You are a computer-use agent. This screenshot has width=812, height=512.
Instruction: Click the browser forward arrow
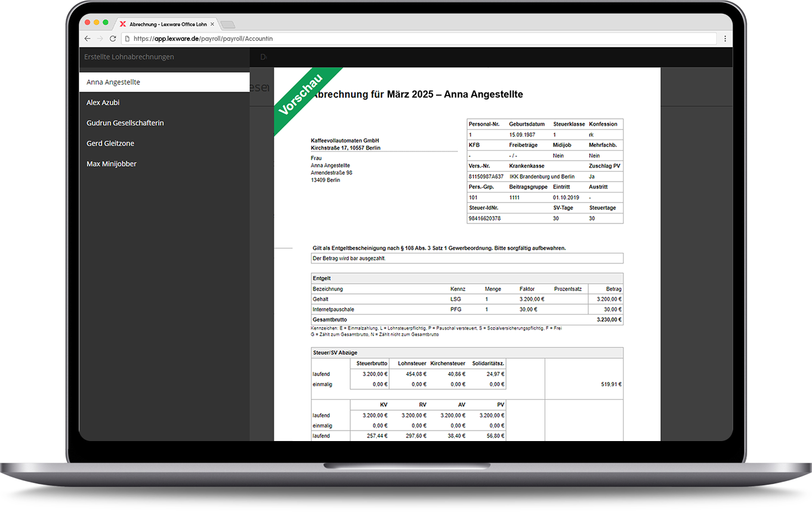(x=100, y=39)
